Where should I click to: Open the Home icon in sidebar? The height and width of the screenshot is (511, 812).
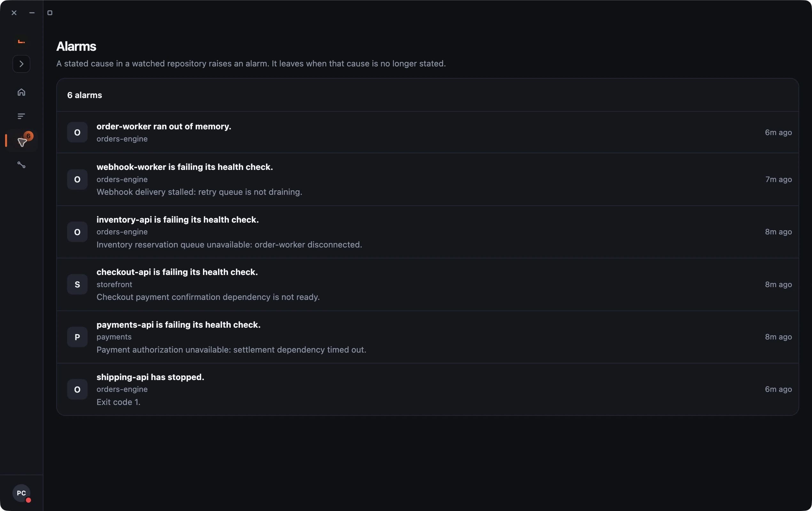[x=21, y=92]
